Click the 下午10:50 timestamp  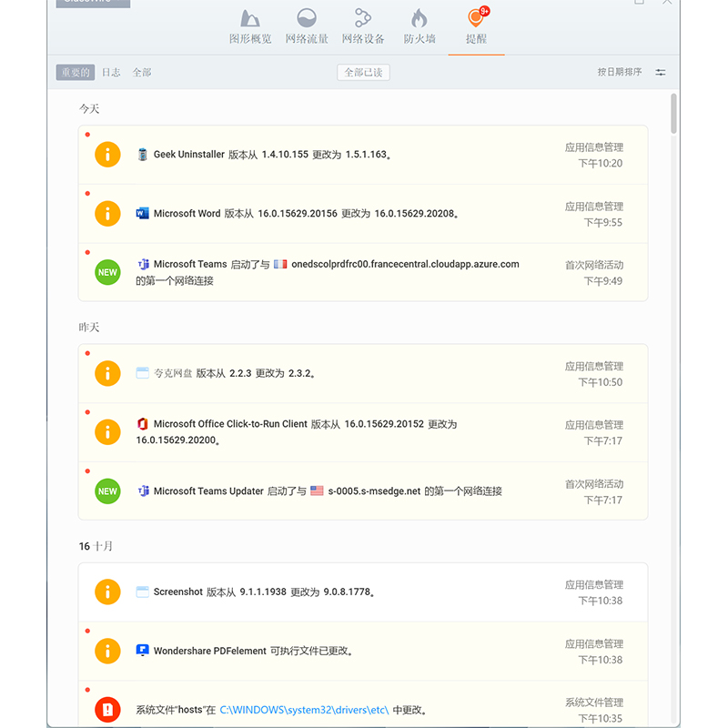[601, 382]
